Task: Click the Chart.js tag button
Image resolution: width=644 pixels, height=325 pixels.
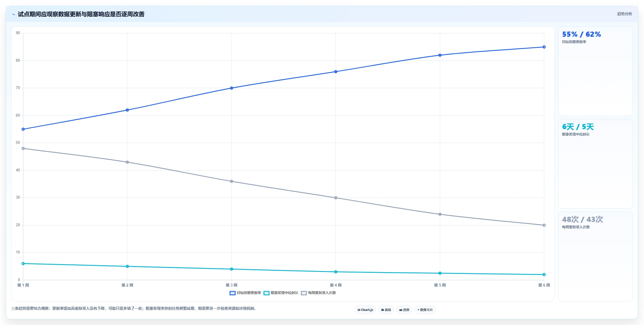Action: click(x=365, y=310)
